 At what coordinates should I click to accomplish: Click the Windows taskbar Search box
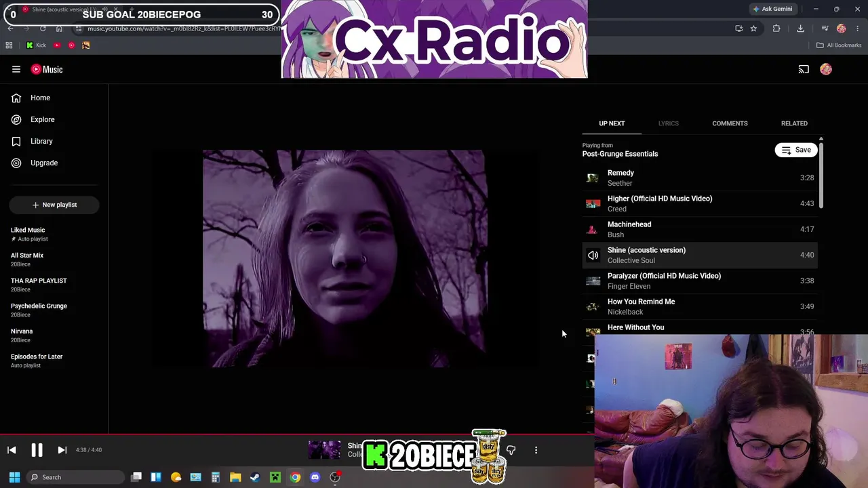[75, 477]
